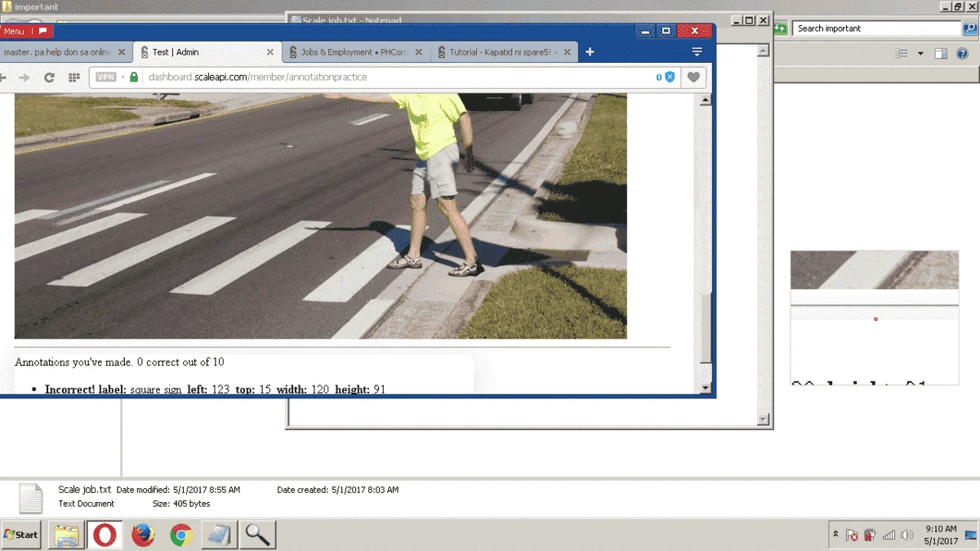Open the clock showing 9:10 AM

(x=941, y=535)
